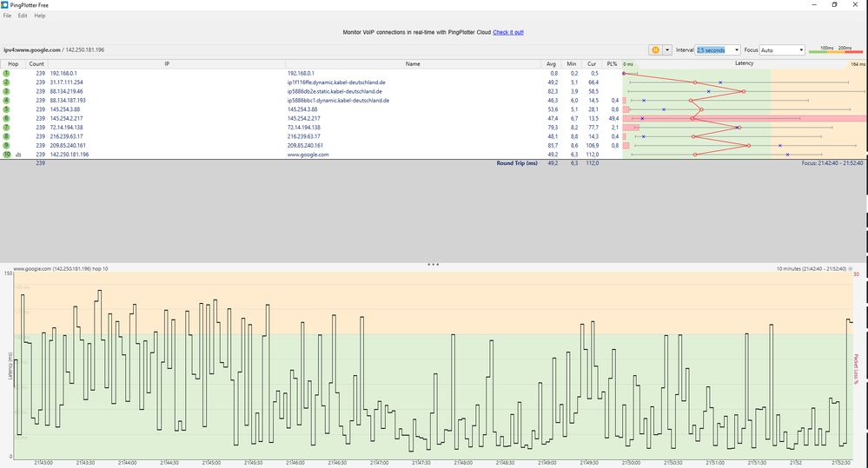Viewport: 868px width, 468px height.
Task: Click the 21:47:00 marker on time axis
Action: tap(379, 463)
